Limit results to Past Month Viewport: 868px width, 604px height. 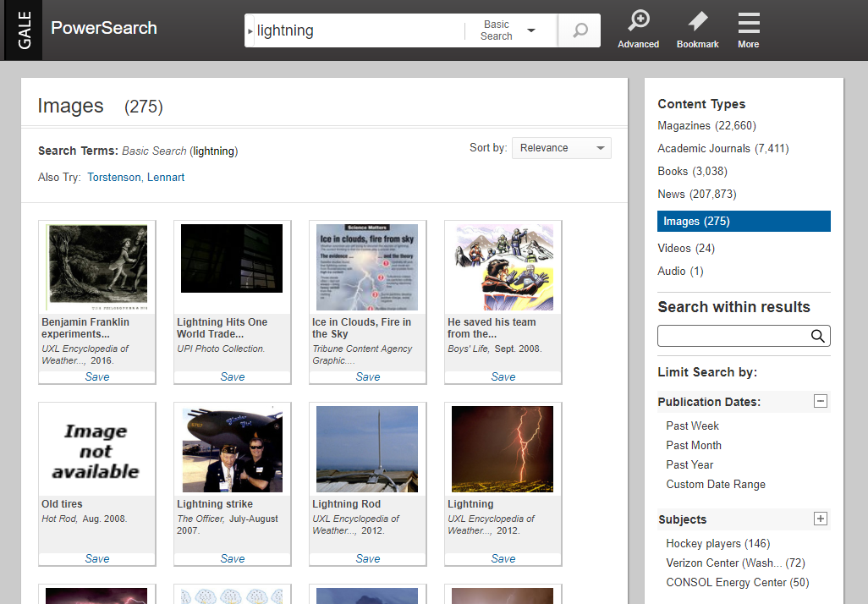pos(694,445)
